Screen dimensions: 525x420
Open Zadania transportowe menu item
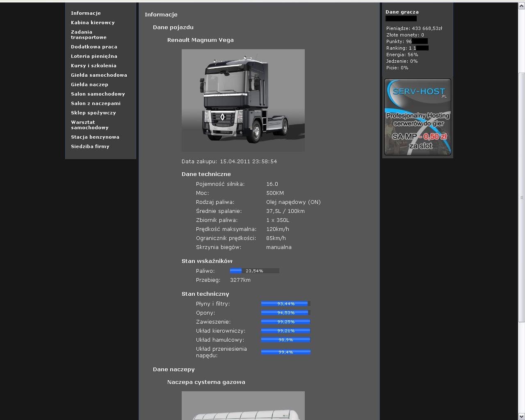tap(89, 34)
